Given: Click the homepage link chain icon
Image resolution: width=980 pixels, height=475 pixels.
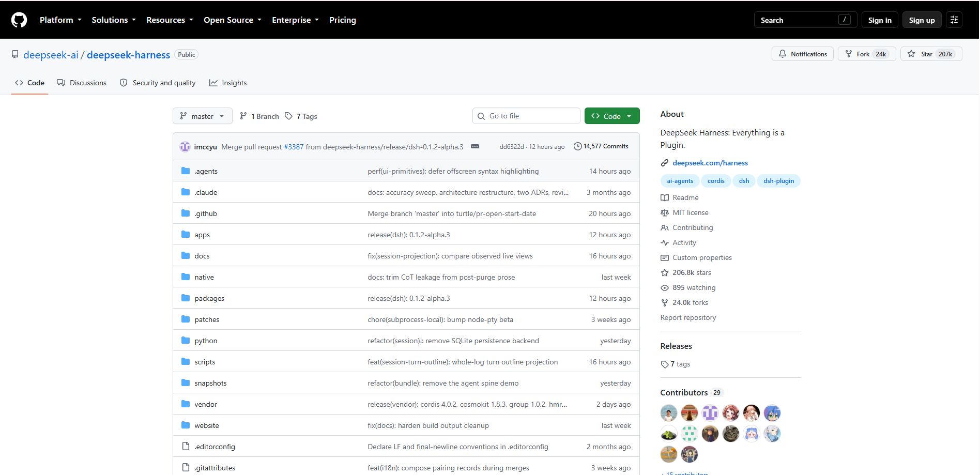Looking at the screenshot, I should tap(665, 163).
